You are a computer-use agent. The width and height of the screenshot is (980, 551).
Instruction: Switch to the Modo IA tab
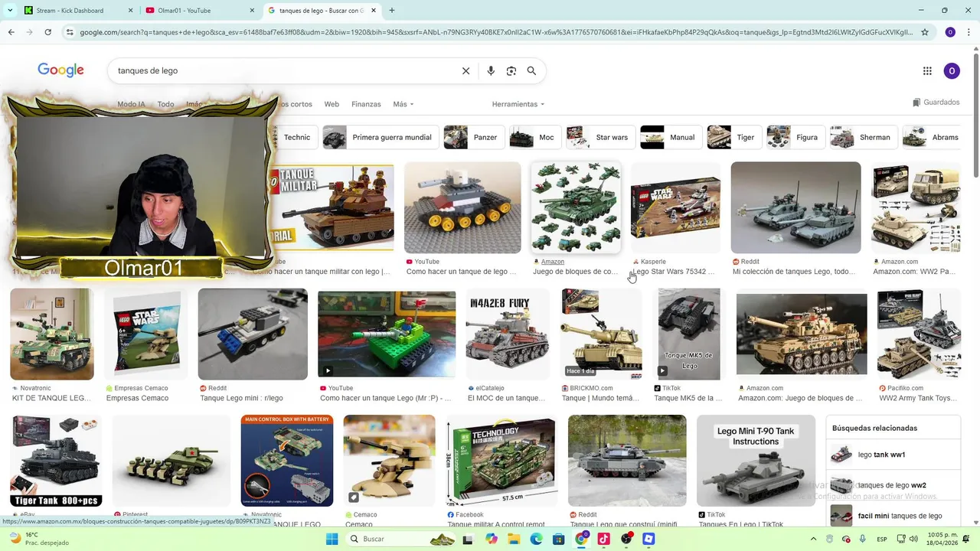[x=131, y=104]
